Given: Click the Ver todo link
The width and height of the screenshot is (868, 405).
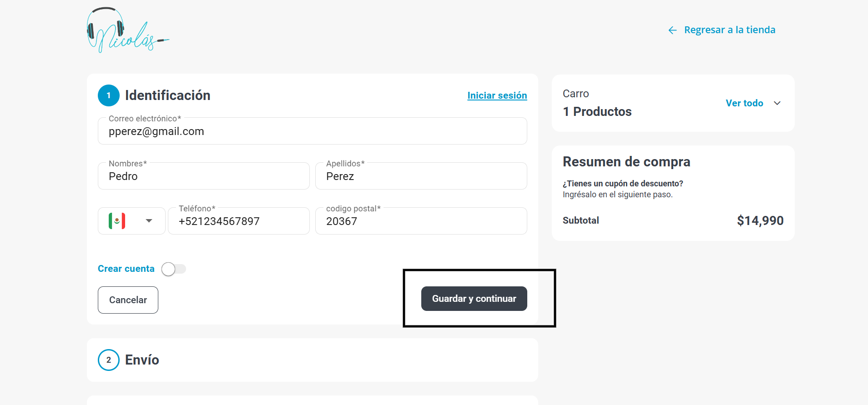Looking at the screenshot, I should 744,103.
